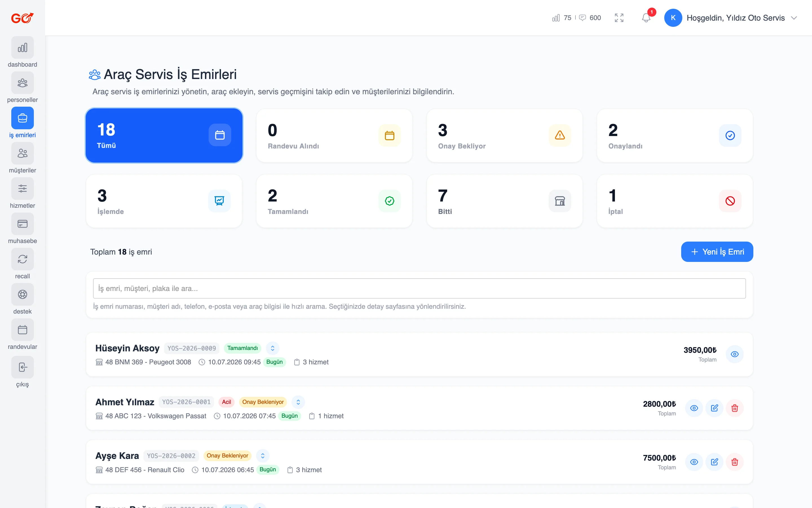Viewport: 812px width, 508px height.
Task: Open status changer for Hüseyin Aksoy
Action: tap(272, 349)
